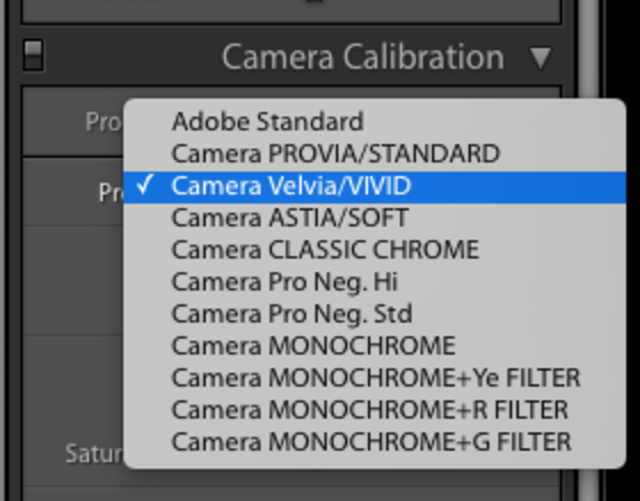Screen dimensions: 640x501
Task: Select the Adobe Standard profile
Action: tap(267, 122)
